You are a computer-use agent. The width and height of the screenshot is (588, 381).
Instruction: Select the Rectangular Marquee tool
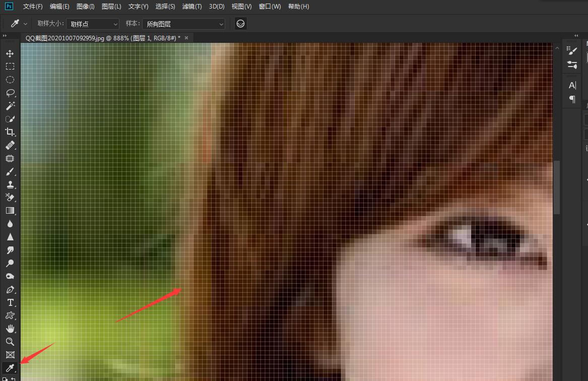pos(10,67)
